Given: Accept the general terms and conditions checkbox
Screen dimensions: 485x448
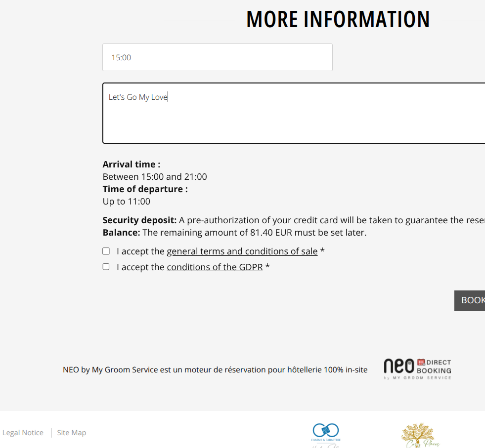Looking at the screenshot, I should pyautogui.click(x=106, y=251).
